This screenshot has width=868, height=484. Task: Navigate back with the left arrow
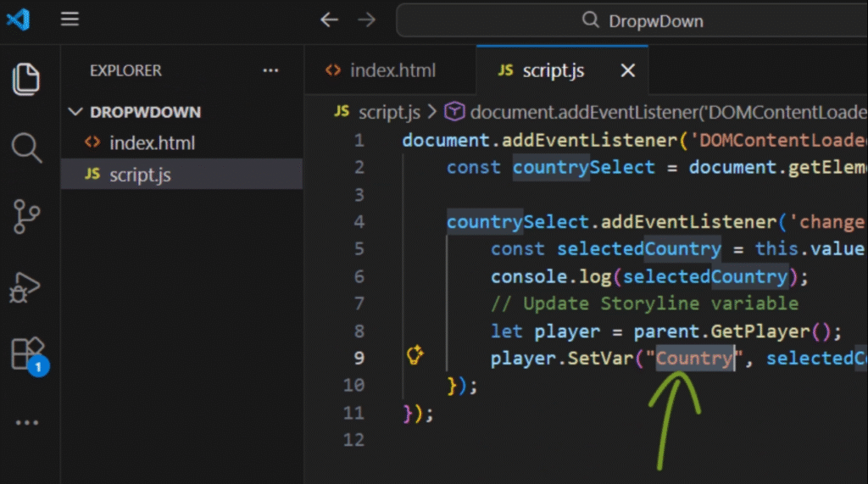click(x=329, y=20)
